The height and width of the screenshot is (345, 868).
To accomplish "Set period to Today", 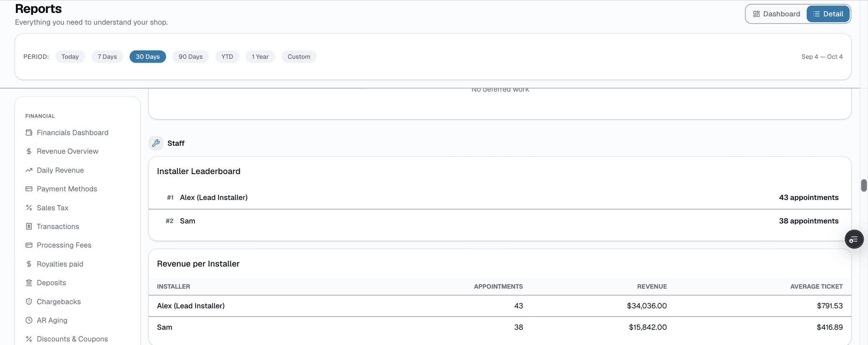I will coord(70,56).
